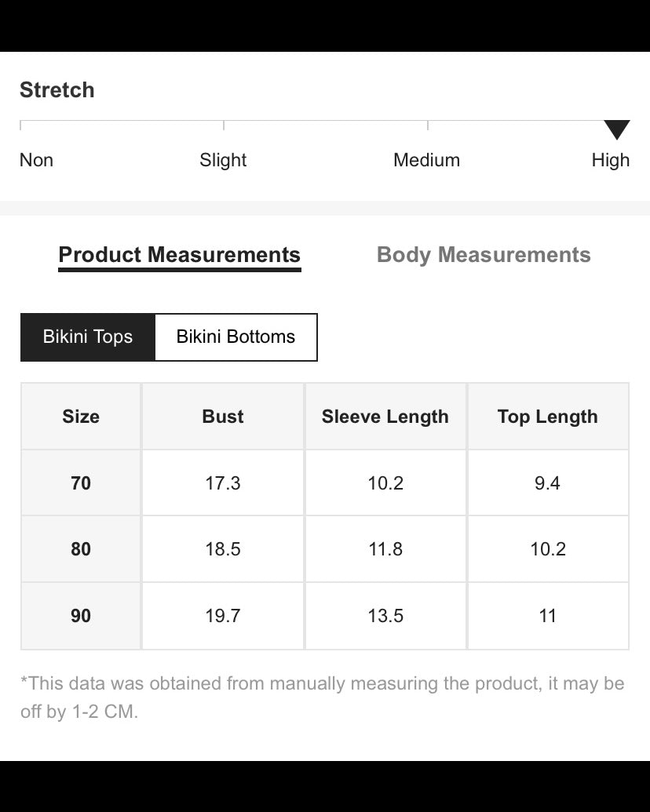Screen dimensions: 650x812
Task: Click the High stretch label
Action: [x=611, y=160]
